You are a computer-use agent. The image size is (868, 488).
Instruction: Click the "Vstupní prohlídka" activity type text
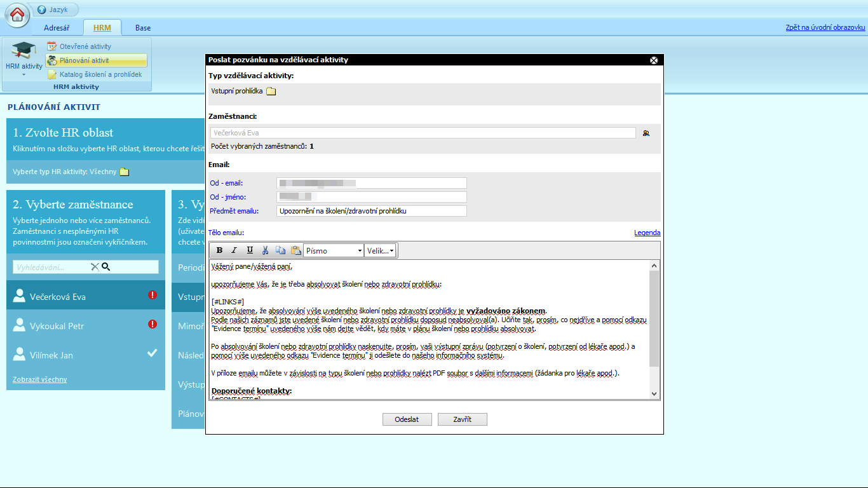tap(237, 91)
